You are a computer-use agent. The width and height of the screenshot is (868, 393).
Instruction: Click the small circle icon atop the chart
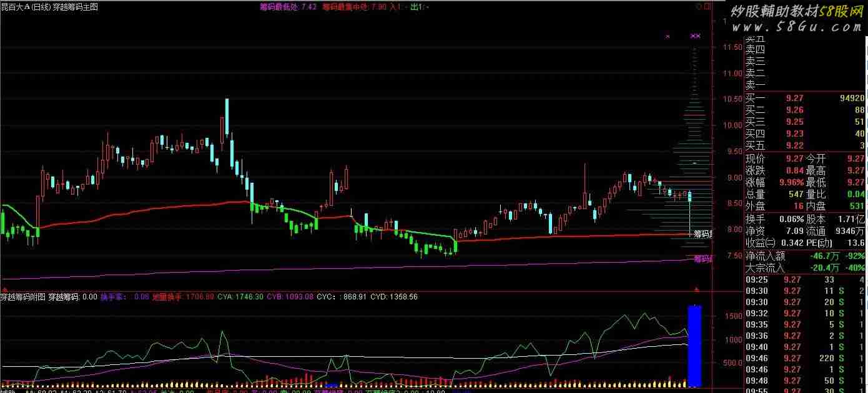(698, 7)
